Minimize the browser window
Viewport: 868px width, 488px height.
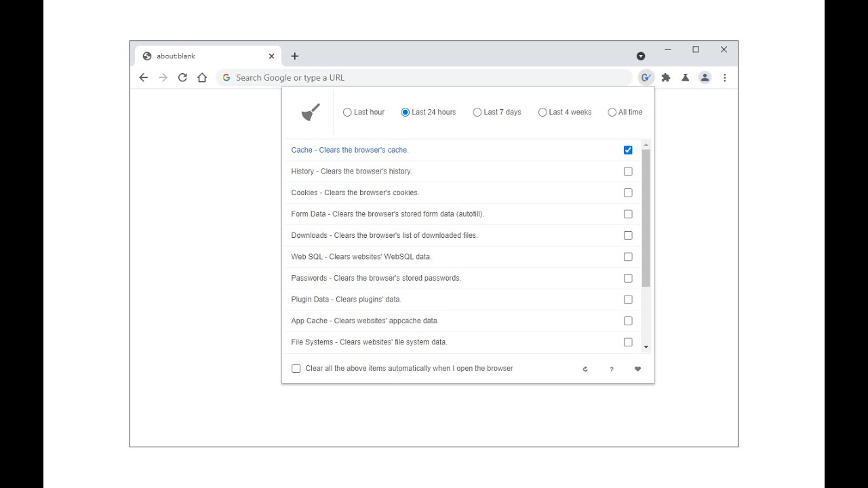668,49
